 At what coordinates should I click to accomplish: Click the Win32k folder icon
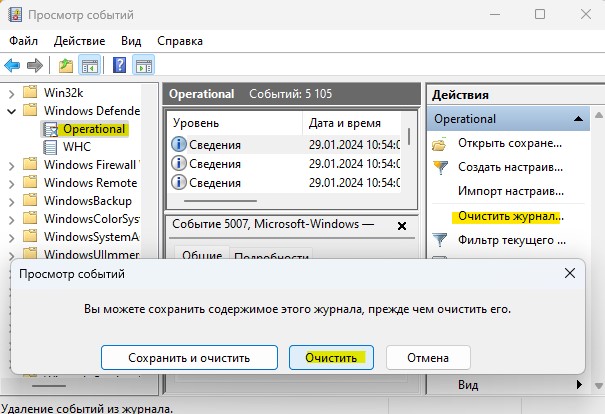coord(30,92)
